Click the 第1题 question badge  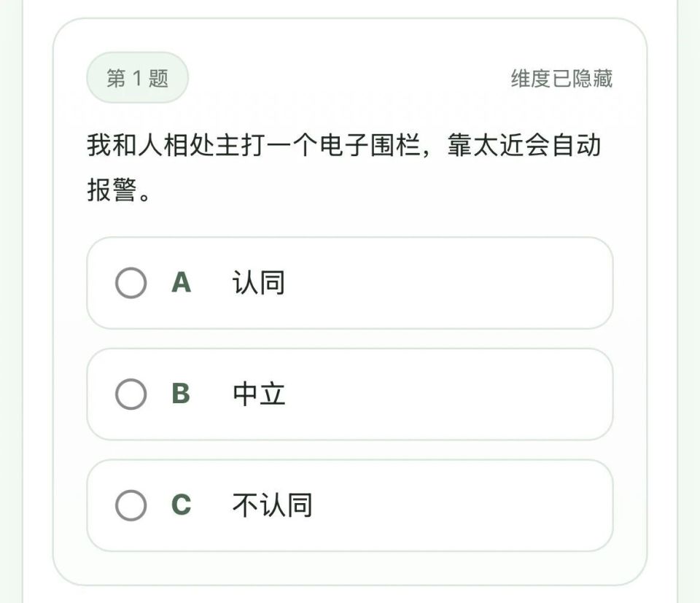coord(139,77)
